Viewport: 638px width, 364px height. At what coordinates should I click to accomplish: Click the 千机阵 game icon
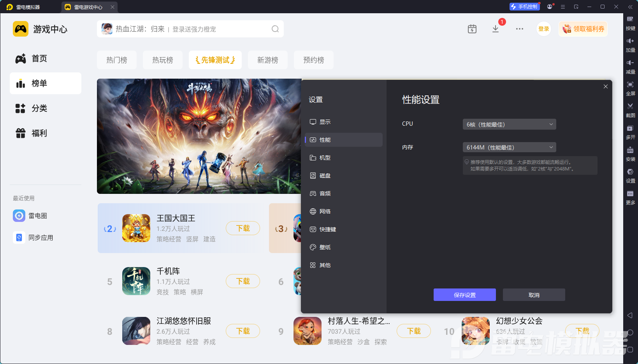136,281
